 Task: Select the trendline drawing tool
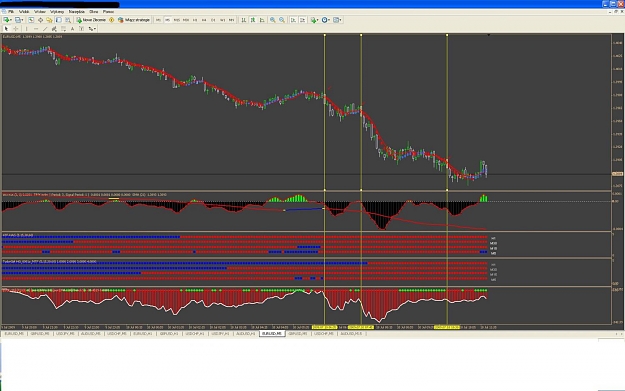45,29
